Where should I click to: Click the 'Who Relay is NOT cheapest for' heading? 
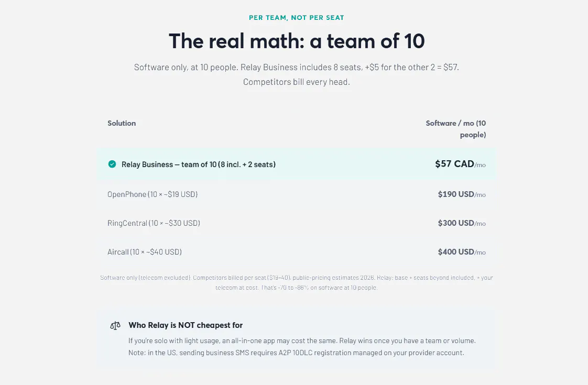[186, 325]
